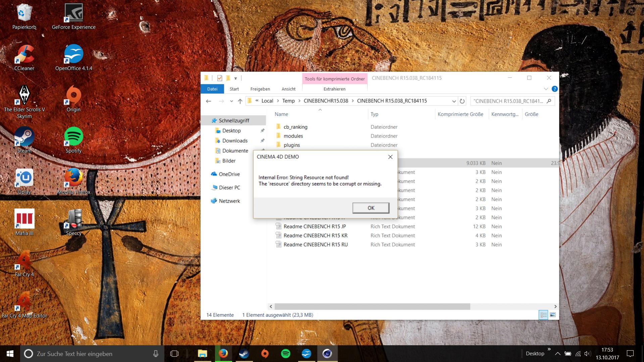Click OK in the CINEMA 4D DEMO dialog
644x362 pixels.
tap(371, 208)
